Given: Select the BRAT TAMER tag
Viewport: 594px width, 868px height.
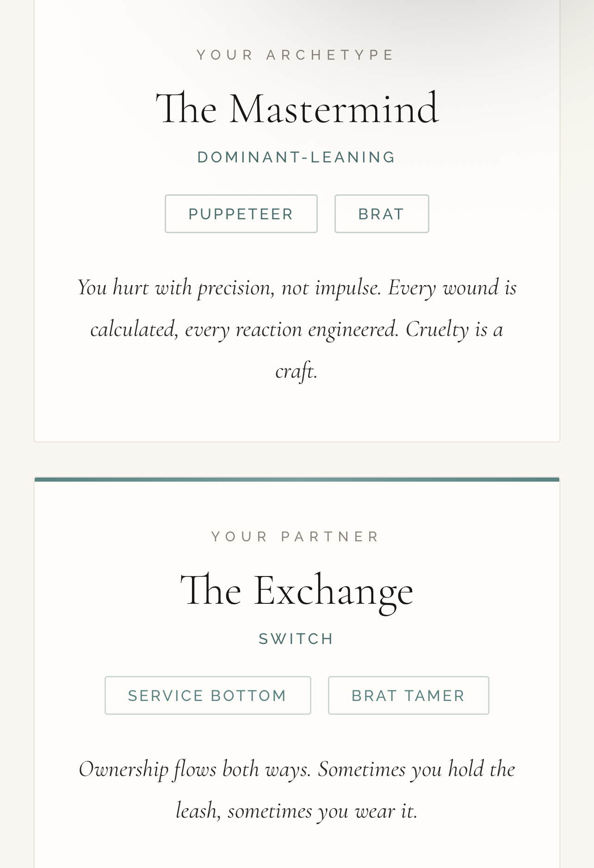Looking at the screenshot, I should pyautogui.click(x=408, y=695).
